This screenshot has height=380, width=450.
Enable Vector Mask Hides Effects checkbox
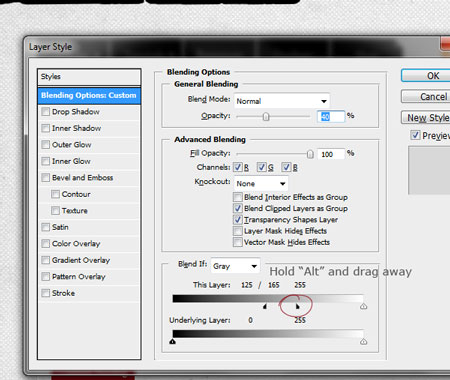coord(238,242)
